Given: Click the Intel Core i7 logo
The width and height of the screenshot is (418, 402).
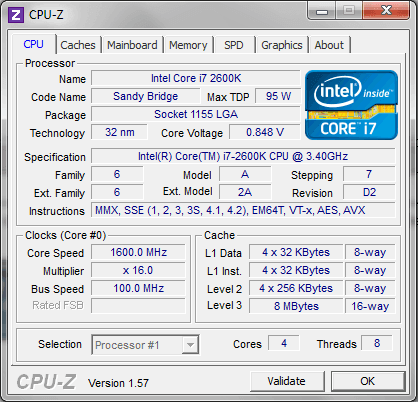Looking at the screenshot, I should pyautogui.click(x=351, y=105).
